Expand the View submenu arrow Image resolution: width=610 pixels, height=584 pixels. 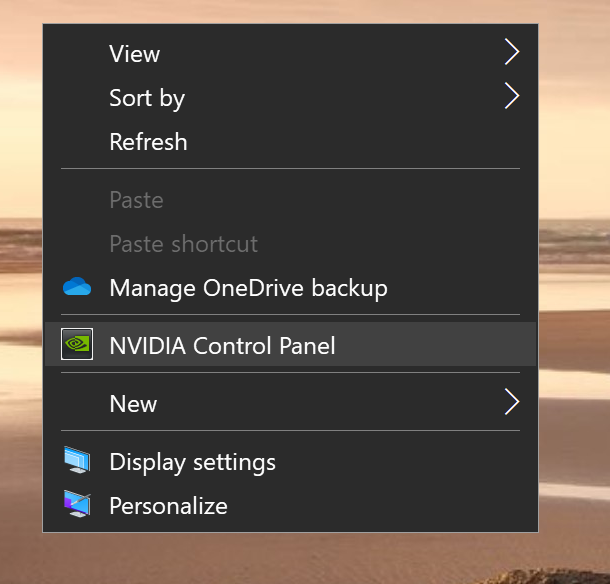(512, 52)
